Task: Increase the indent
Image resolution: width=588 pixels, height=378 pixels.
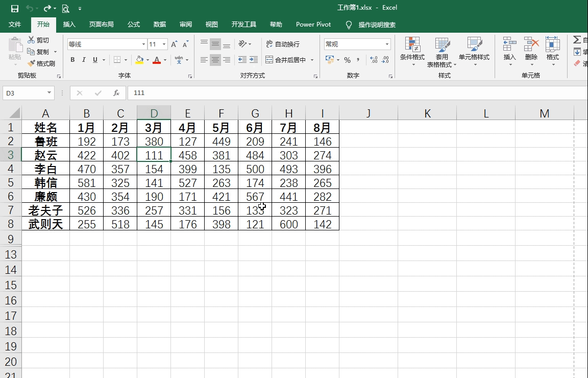Action: tap(254, 60)
